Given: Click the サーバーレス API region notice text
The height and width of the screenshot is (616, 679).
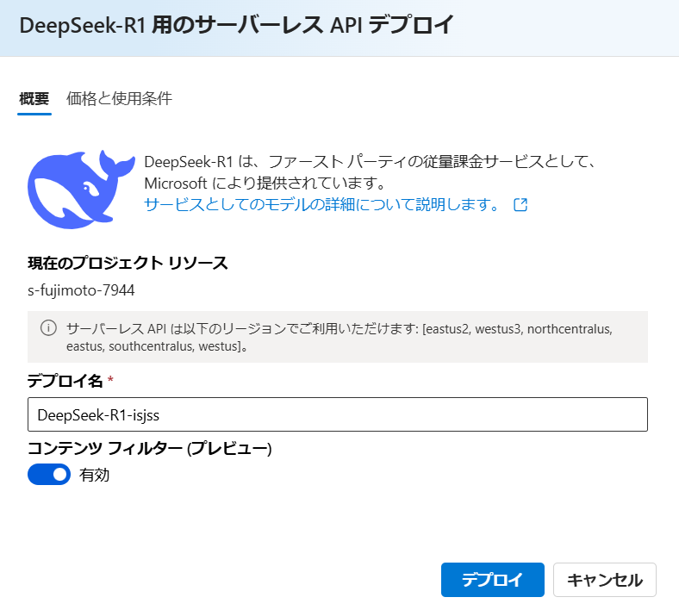Looking at the screenshot, I should pos(339,337).
